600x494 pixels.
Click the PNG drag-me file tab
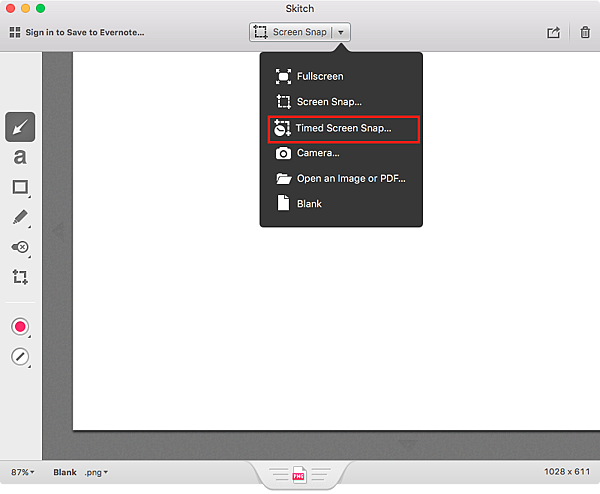point(299,474)
